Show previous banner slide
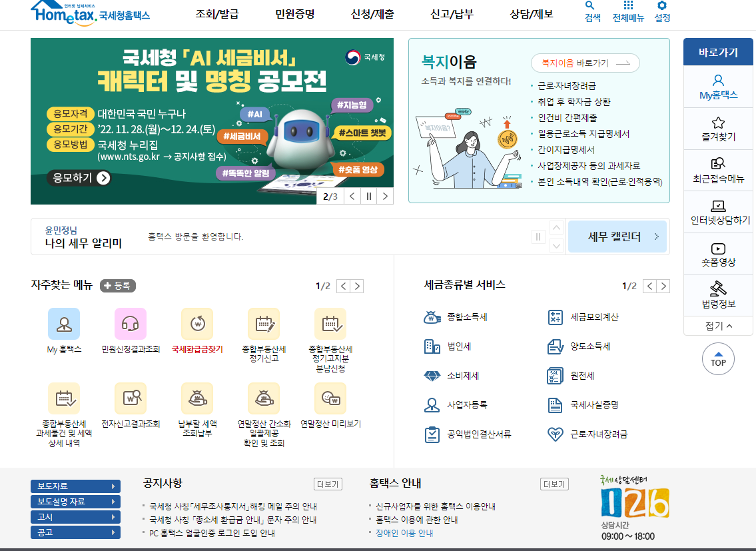This screenshot has height=551, width=756. pyautogui.click(x=352, y=197)
